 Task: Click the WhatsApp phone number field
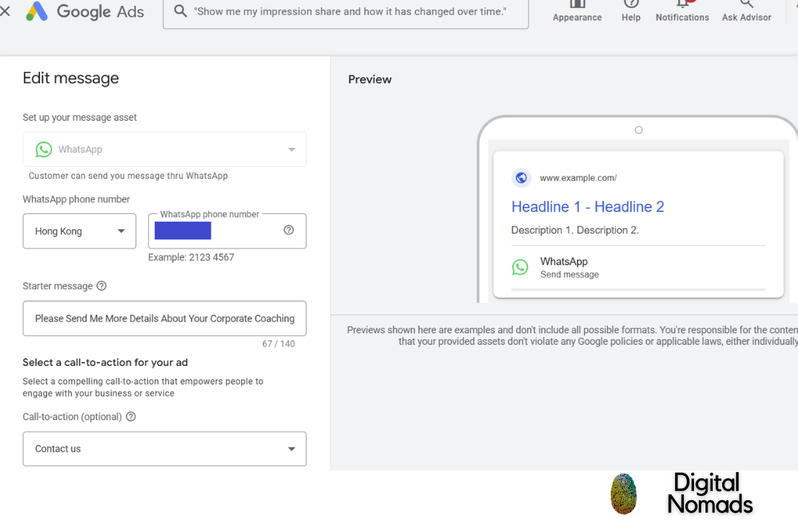pos(227,231)
